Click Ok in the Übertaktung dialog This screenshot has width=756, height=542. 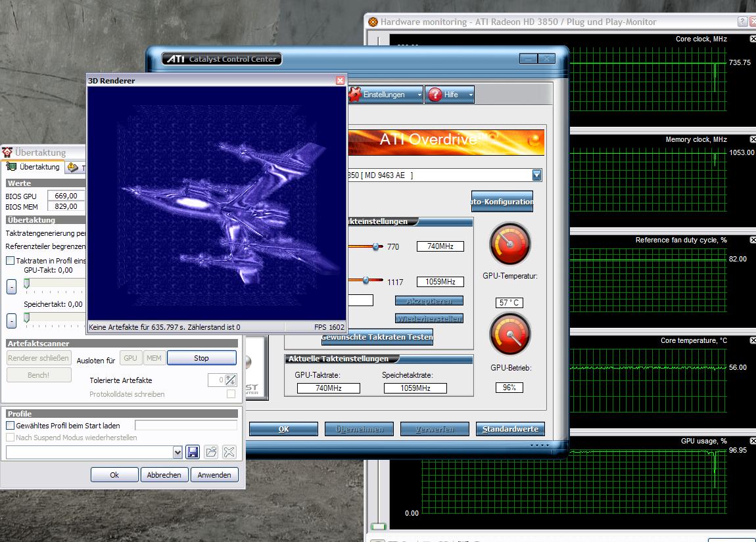tap(114, 474)
